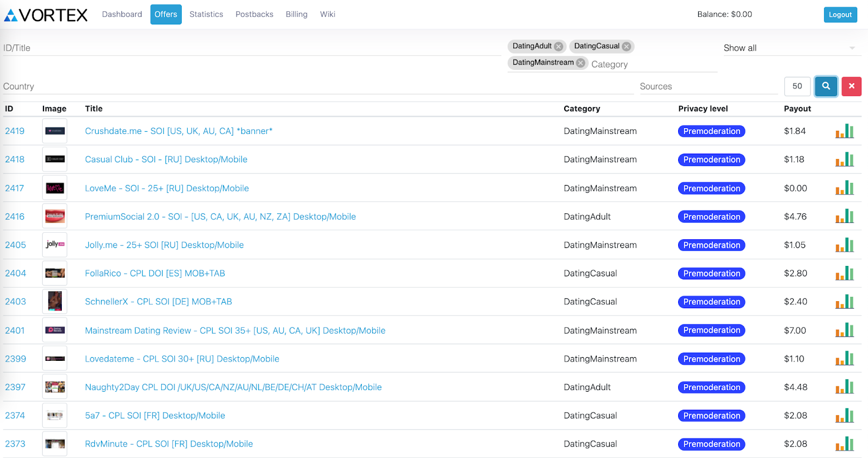
Task: Go to Dashboard
Action: [122, 14]
